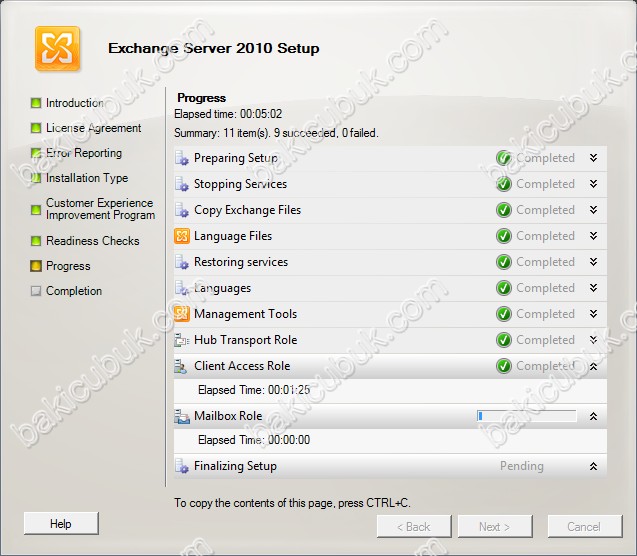Viewport: 637px width, 556px height.
Task: Select the Introduction step in sidebar
Action: 75,103
